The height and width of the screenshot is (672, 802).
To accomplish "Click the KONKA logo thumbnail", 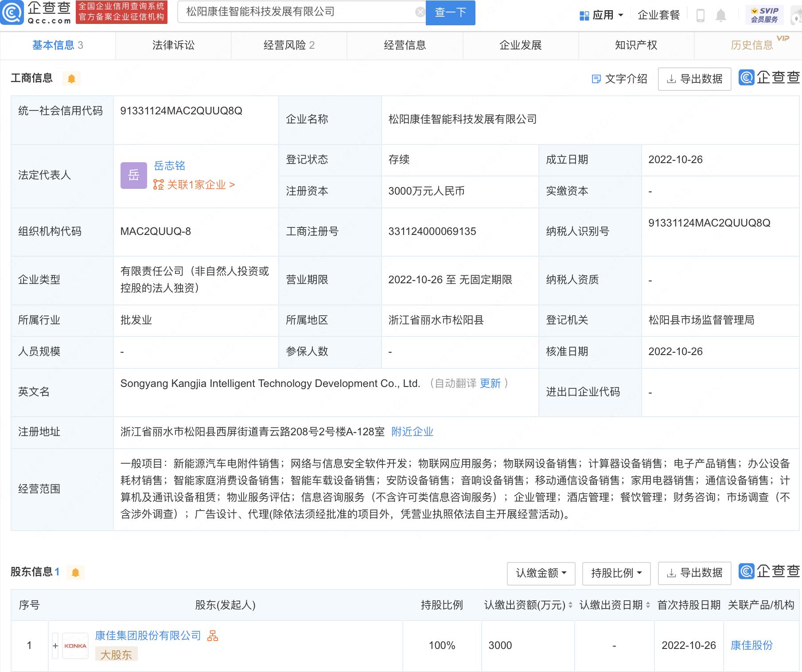I will pyautogui.click(x=75, y=646).
